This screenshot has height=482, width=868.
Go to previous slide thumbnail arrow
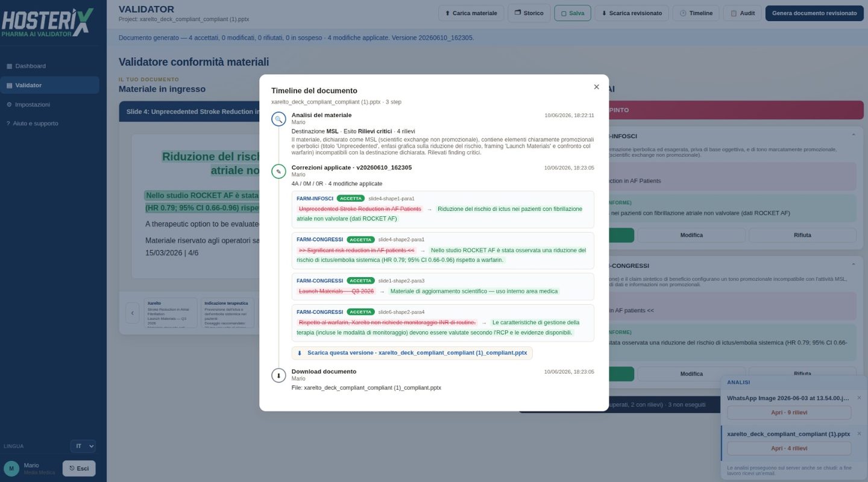tap(132, 313)
